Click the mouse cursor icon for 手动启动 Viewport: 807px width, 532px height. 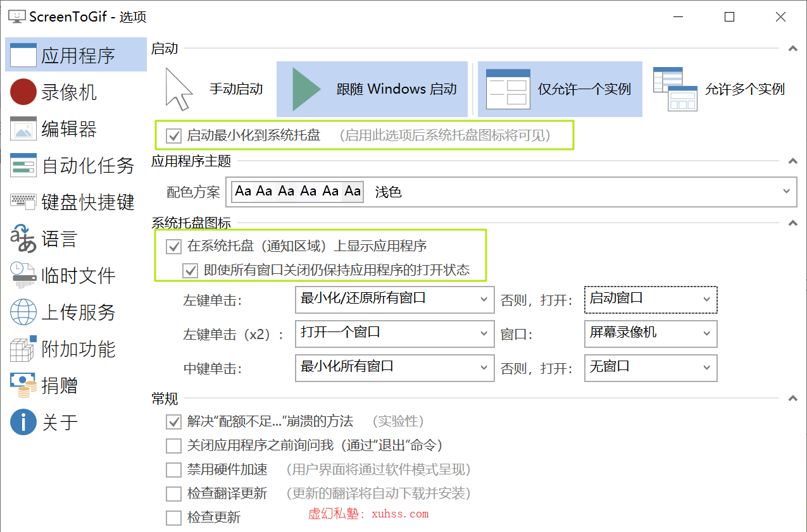(178, 89)
